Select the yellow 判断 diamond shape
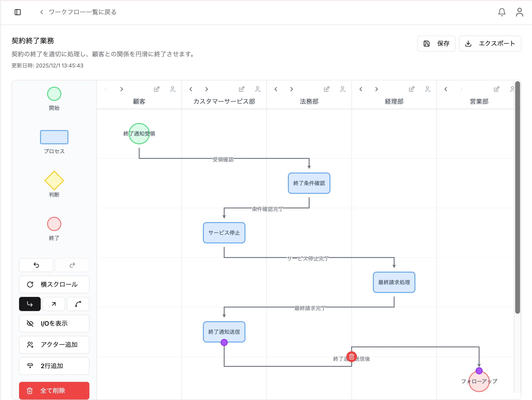The height and width of the screenshot is (400, 532). click(54, 180)
